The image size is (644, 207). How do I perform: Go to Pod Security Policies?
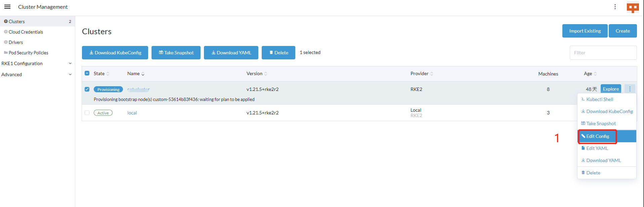click(37, 53)
